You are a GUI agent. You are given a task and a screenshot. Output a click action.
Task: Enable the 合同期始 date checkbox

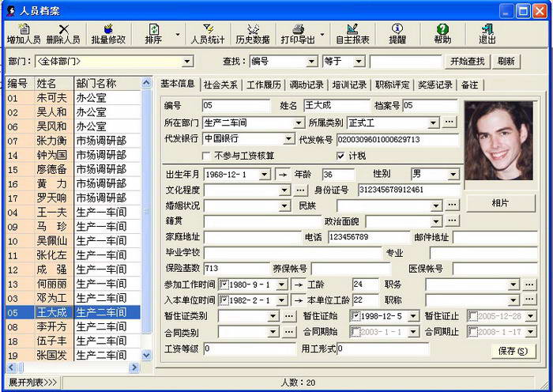pyautogui.click(x=355, y=332)
